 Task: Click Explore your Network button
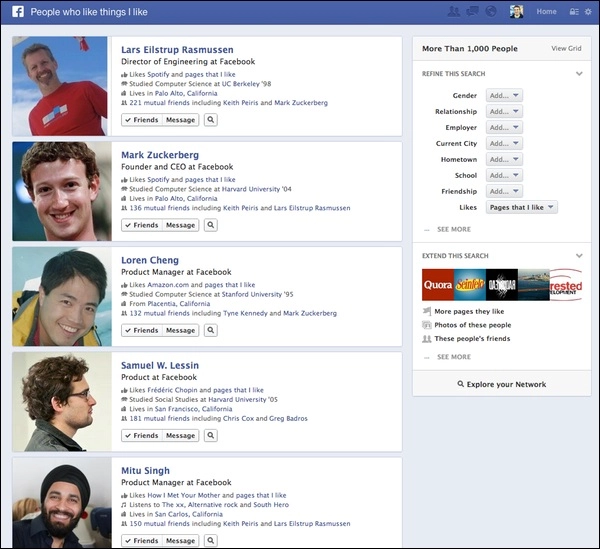point(501,383)
